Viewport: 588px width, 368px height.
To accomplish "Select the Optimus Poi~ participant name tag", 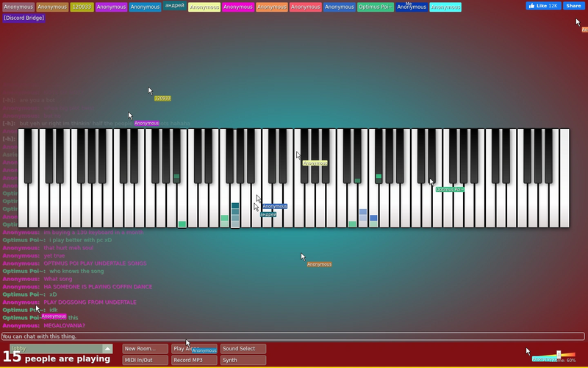I will pos(376,7).
